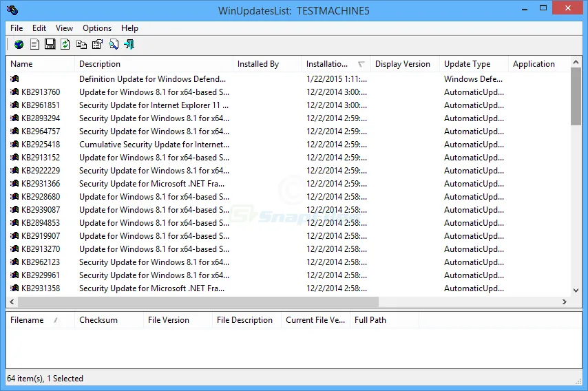Sort by the Installed By column header
This screenshot has height=391, width=588.
267,64
